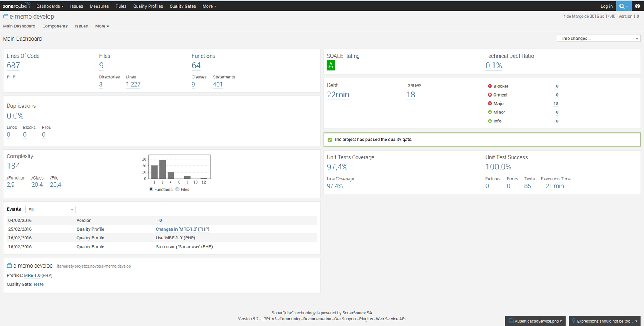Screen dimensions: 644x326
Task: Select the Files radio button
Action: pos(177,189)
